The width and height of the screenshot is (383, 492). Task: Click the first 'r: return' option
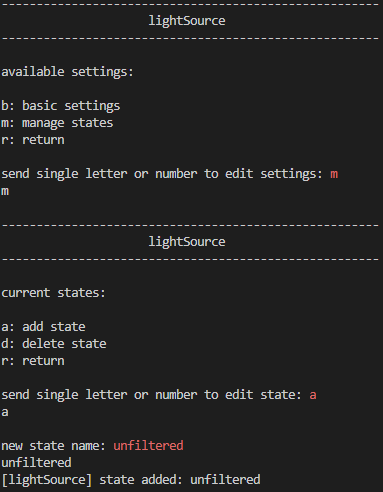point(33,140)
